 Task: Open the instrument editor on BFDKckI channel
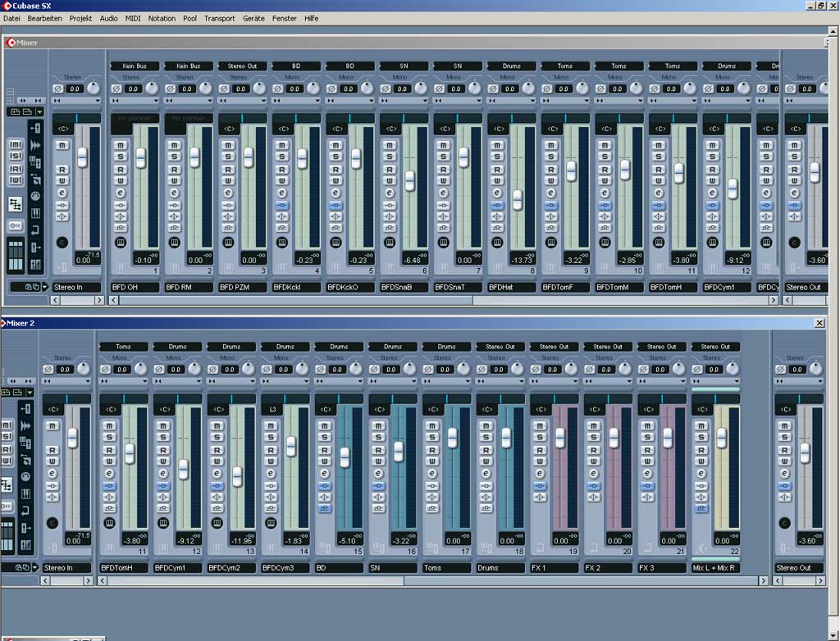pyautogui.click(x=282, y=242)
